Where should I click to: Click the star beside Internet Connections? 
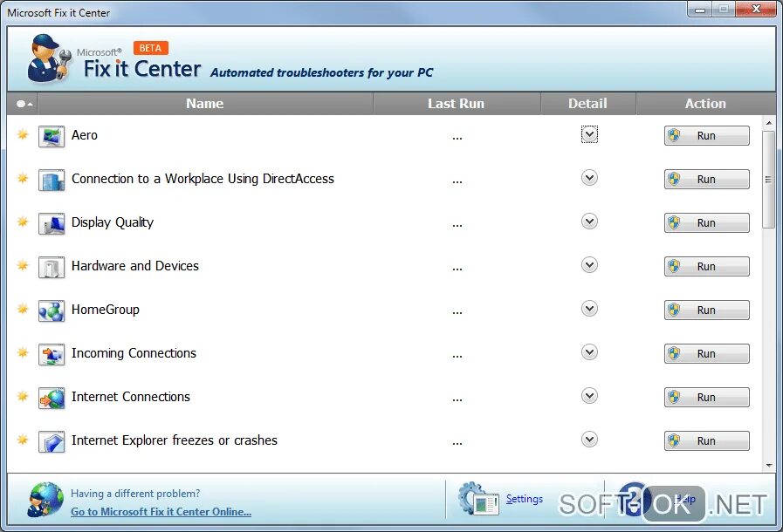tap(23, 396)
